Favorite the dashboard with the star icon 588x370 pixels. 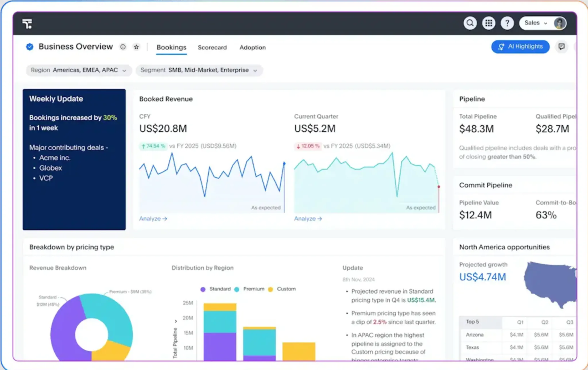click(x=136, y=47)
